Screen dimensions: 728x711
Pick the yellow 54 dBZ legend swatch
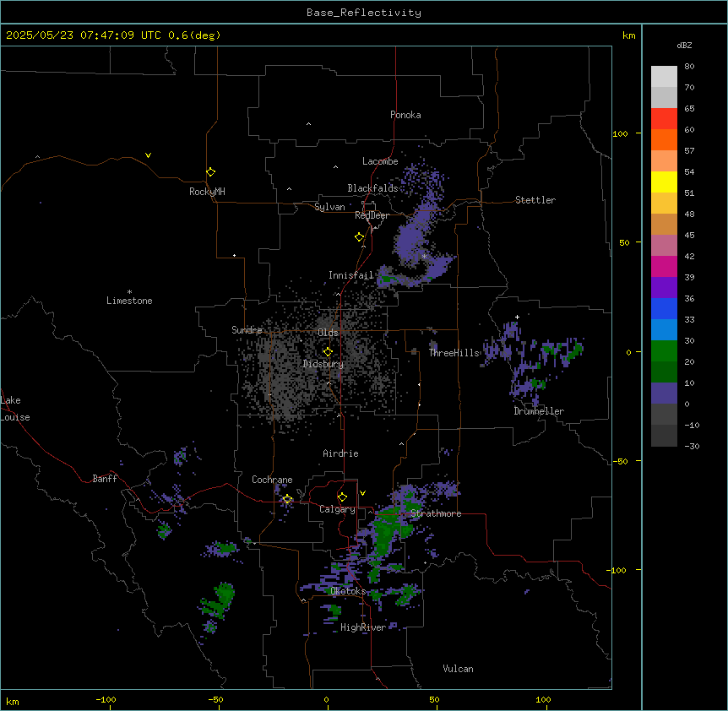(x=664, y=182)
